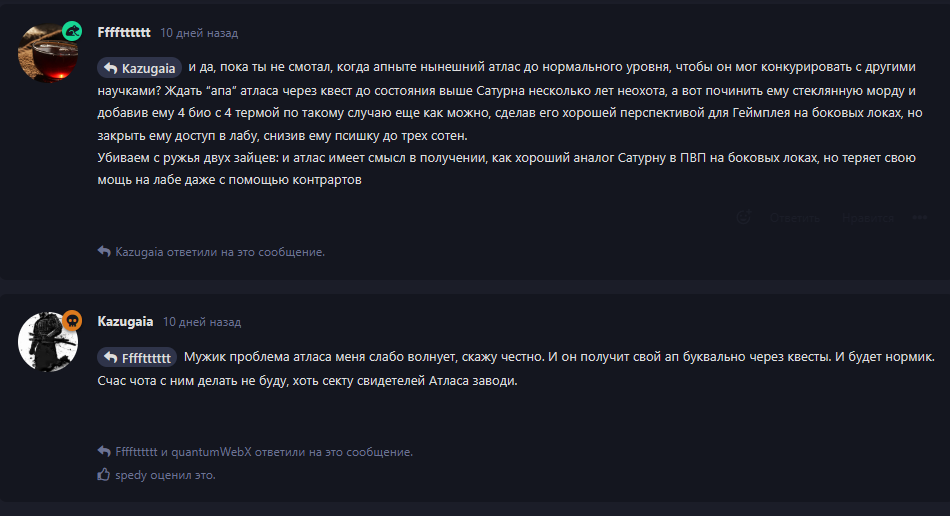Click reply arrow icon beside 'Fffftttttt и quantumWebX'
The width and height of the screenshot is (950, 516).
(x=104, y=451)
